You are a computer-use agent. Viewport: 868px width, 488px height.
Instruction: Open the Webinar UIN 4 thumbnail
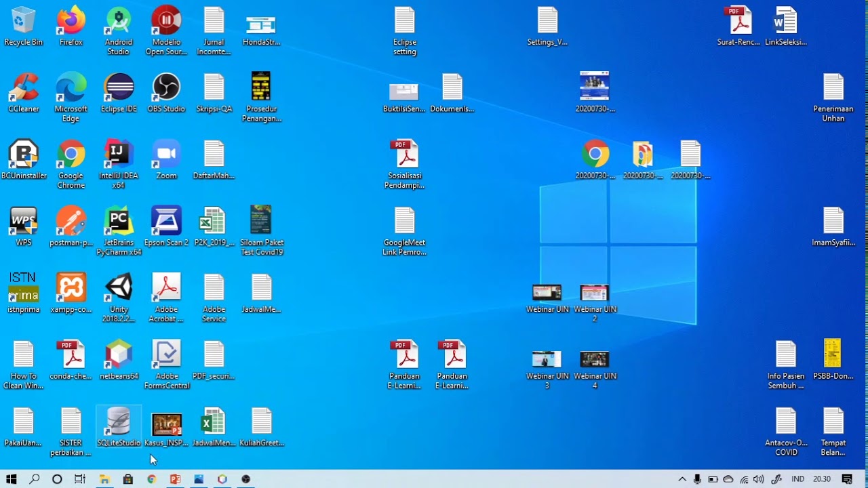(595, 370)
